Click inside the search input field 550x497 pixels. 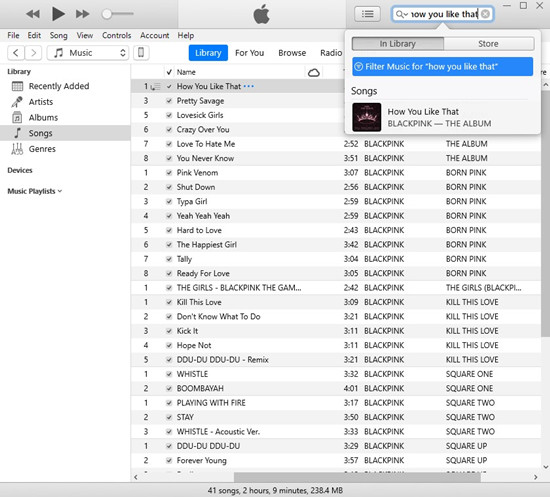click(444, 14)
